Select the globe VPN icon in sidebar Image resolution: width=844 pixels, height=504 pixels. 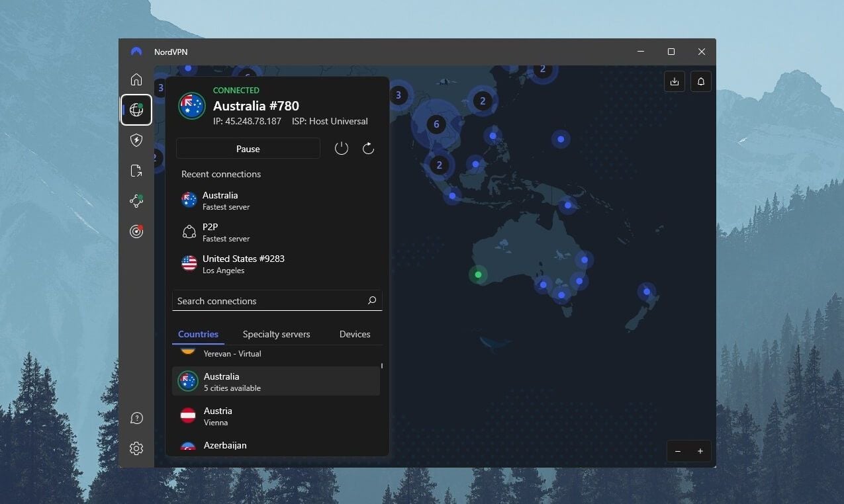pyautogui.click(x=136, y=110)
